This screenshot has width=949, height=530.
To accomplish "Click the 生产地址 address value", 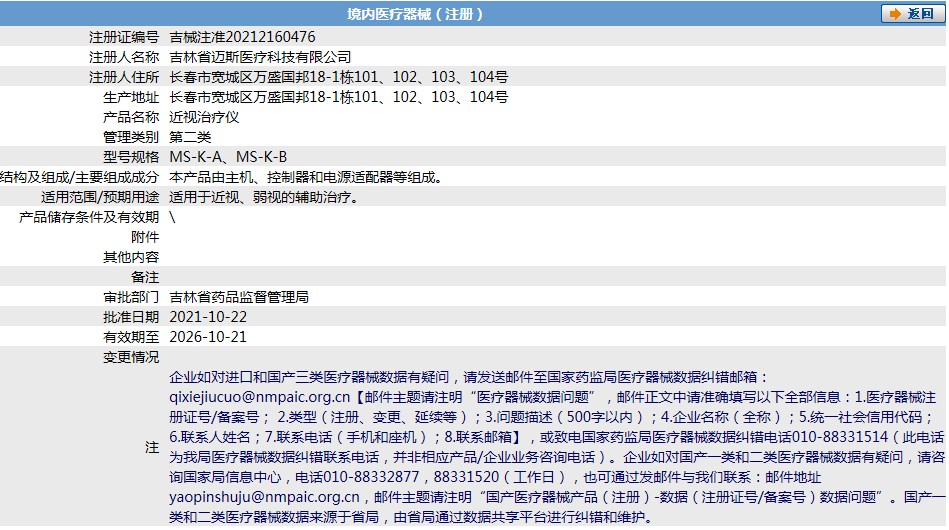I will [x=338, y=97].
